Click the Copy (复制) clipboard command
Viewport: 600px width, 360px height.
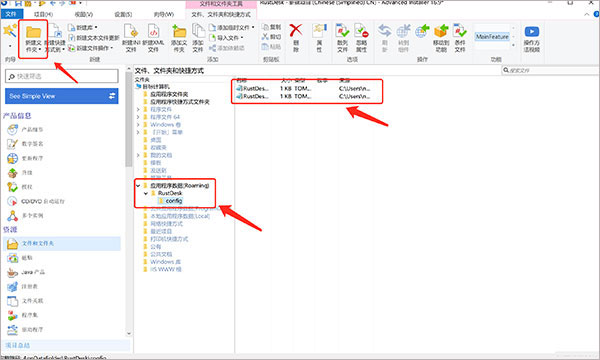[x=271, y=27]
